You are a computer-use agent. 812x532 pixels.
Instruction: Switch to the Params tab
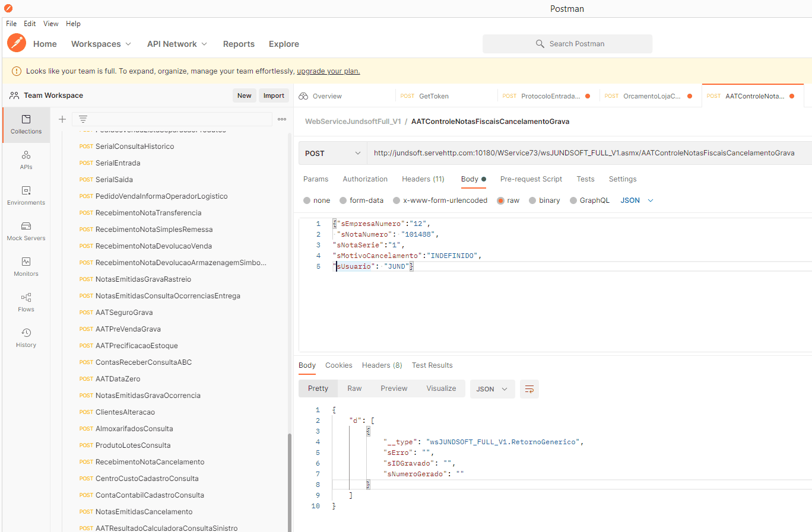316,179
